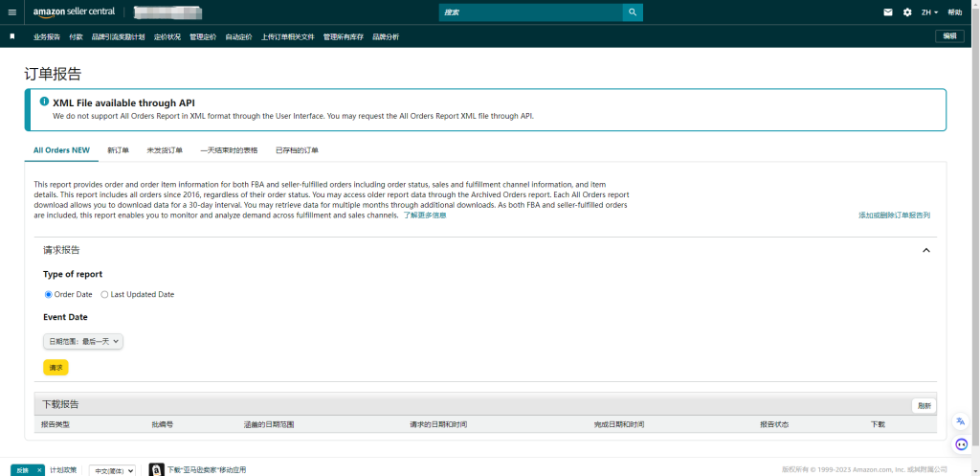Click the 帮助 help link

(955, 12)
